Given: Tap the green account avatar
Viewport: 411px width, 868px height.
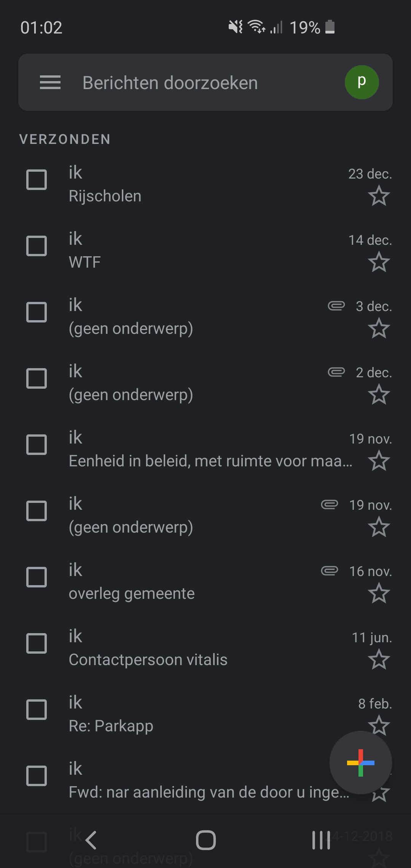Looking at the screenshot, I should point(362,82).
